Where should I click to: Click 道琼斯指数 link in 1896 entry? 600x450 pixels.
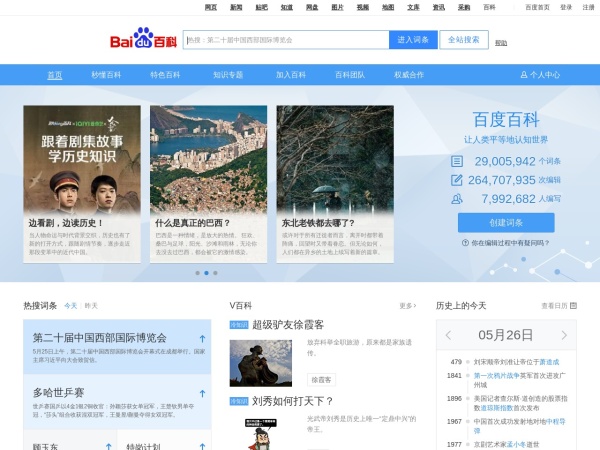click(497, 408)
